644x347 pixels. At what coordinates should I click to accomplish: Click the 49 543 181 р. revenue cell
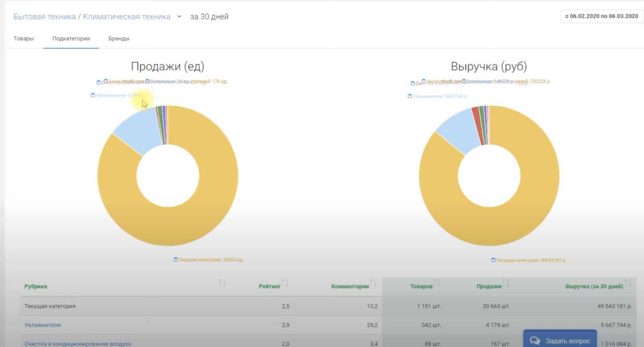coord(614,306)
